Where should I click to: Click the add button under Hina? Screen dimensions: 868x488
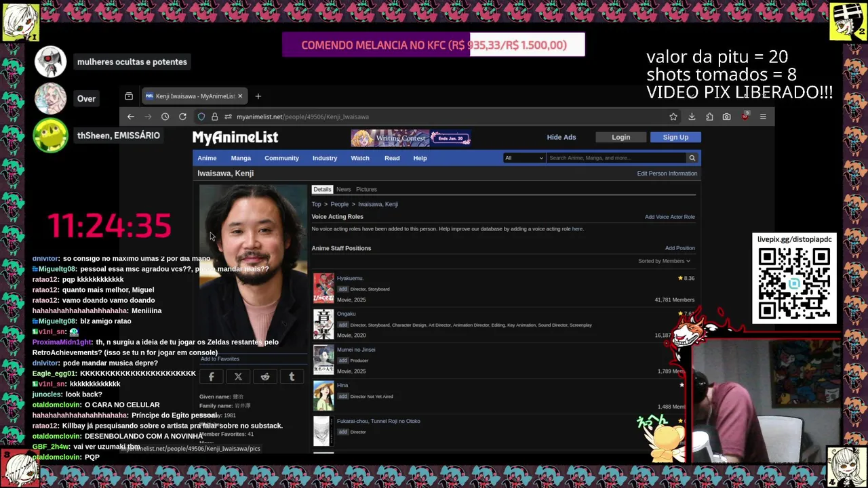click(x=342, y=396)
